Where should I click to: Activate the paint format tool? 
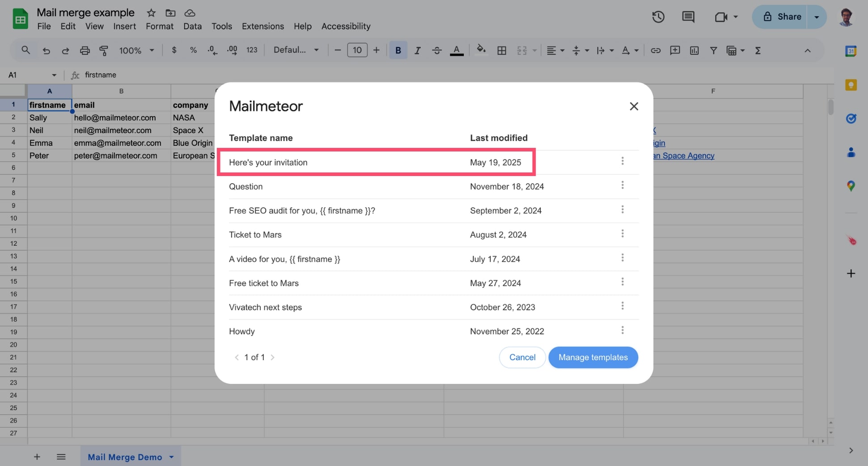(104, 50)
